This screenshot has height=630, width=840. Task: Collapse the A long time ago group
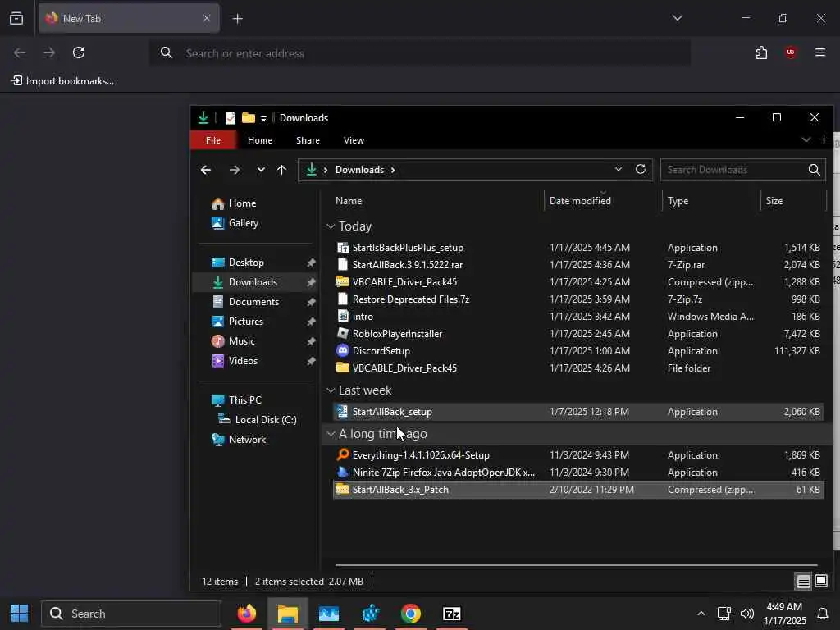point(331,434)
